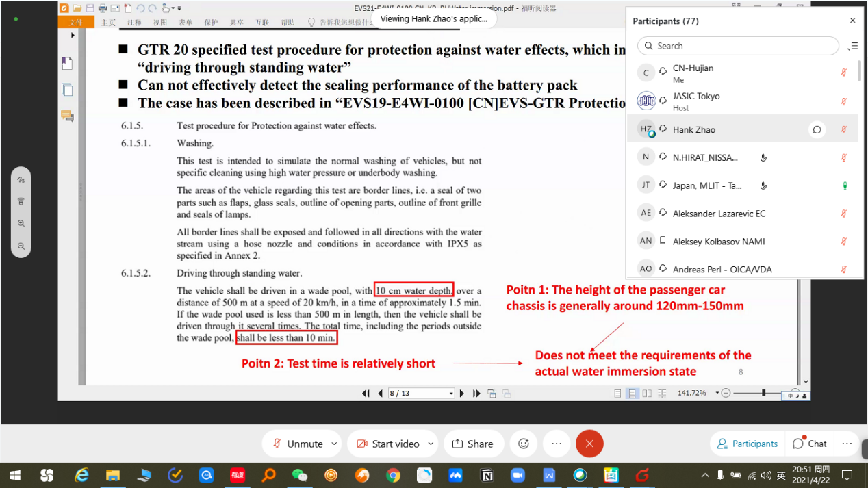868x488 pixels.
Task: Open WeChat from the Windows taskbar
Action: click(300, 475)
